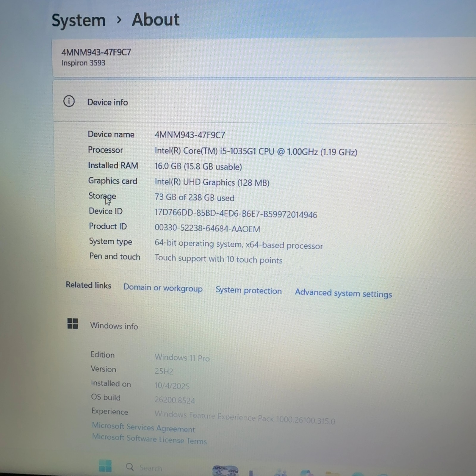Select the 10/4/2025 install date
Screen dimensions: 476x476
[172, 386]
